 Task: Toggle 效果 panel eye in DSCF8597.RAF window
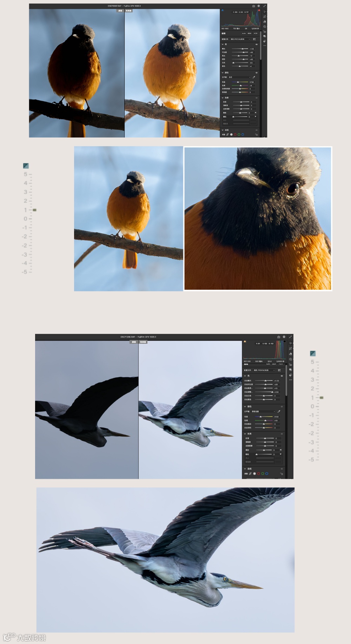click(257, 98)
